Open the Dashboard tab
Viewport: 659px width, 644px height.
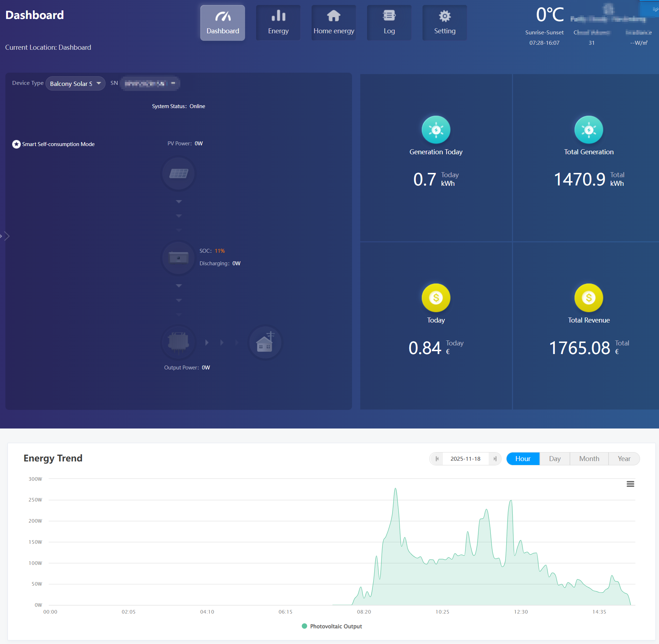(x=223, y=23)
